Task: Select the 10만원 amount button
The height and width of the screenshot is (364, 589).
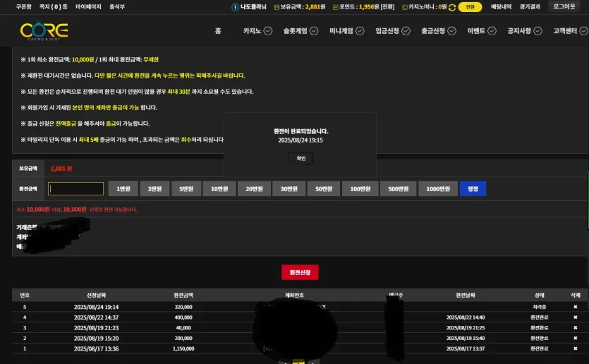Action: click(219, 188)
